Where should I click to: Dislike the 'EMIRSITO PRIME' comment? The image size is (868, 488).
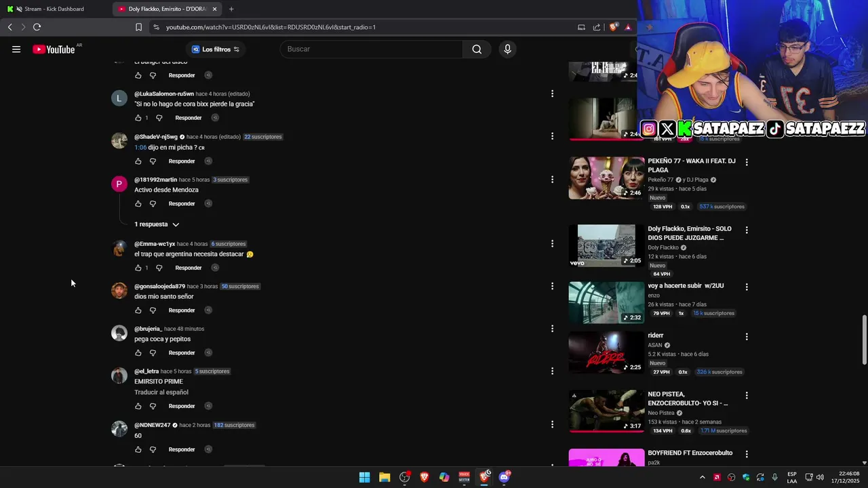pos(153,406)
